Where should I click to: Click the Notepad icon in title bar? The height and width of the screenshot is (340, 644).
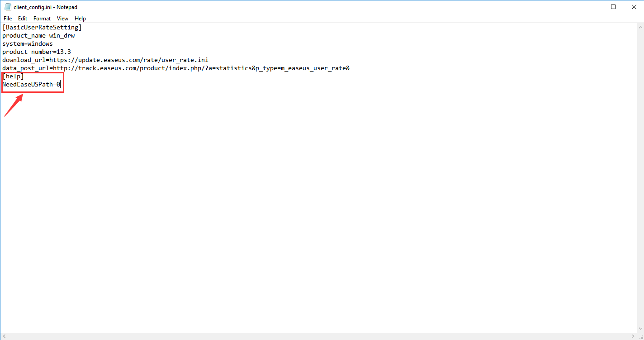point(8,7)
